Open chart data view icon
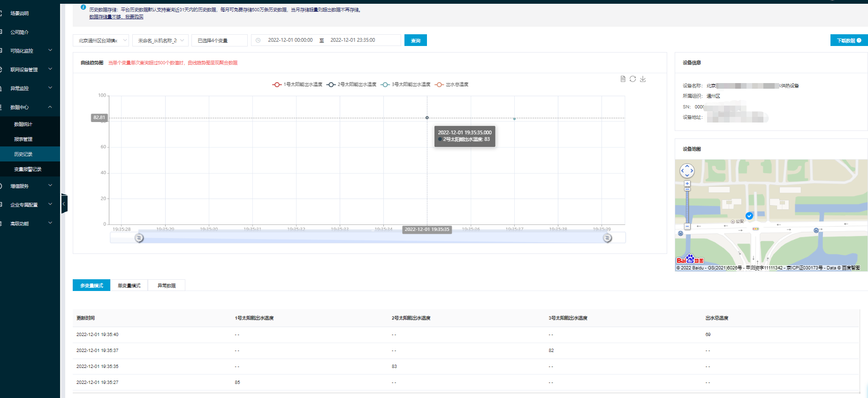This screenshot has width=868, height=398. coord(623,79)
